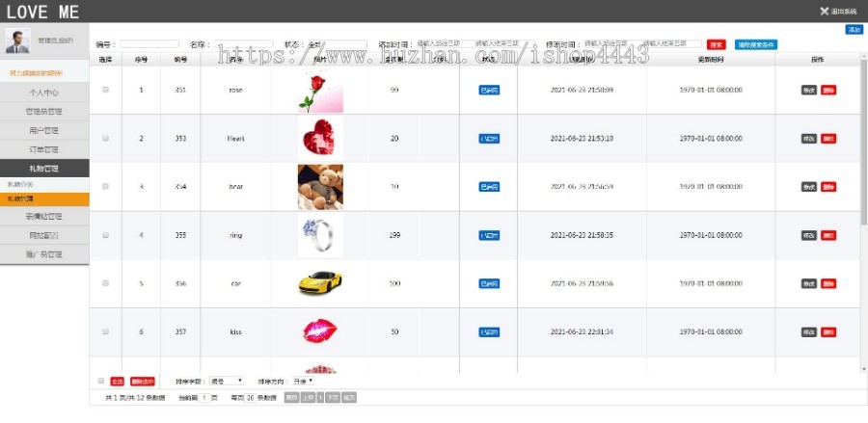The width and height of the screenshot is (868, 423).
Task: Click the grey edit button for rose
Action: 809,91
